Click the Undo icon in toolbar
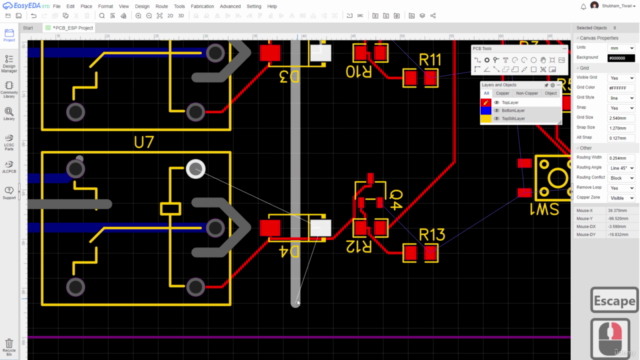Screen dimensions: 640x360 pyautogui.click(x=33, y=16)
